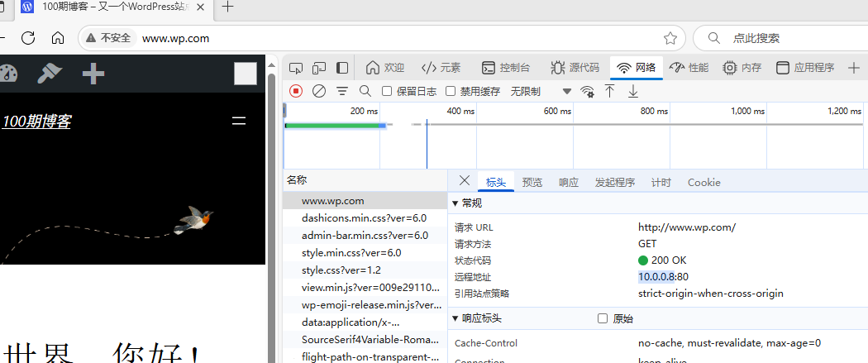Open the Cookie detail tab
The width and height of the screenshot is (868, 363).
tap(703, 182)
